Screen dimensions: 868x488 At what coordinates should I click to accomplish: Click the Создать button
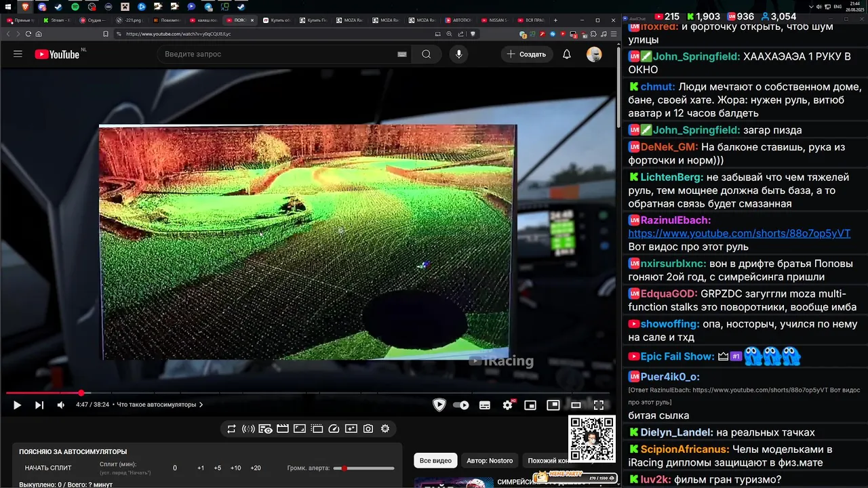tap(526, 54)
